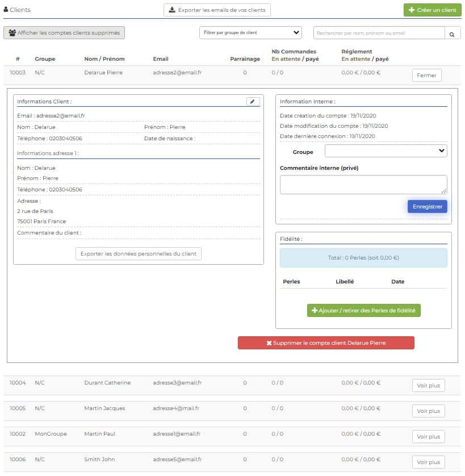Click client ID 10003 in the table
This screenshot has height=476, width=465.
click(18, 73)
